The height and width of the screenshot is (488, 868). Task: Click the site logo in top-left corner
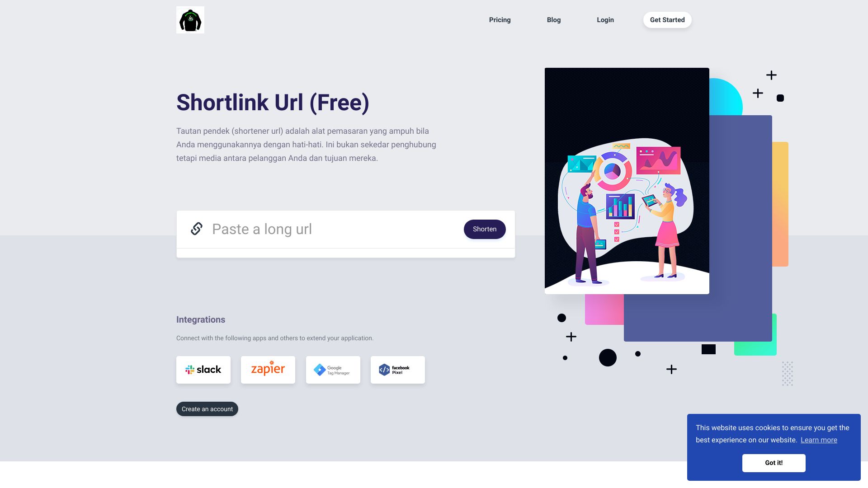(190, 20)
